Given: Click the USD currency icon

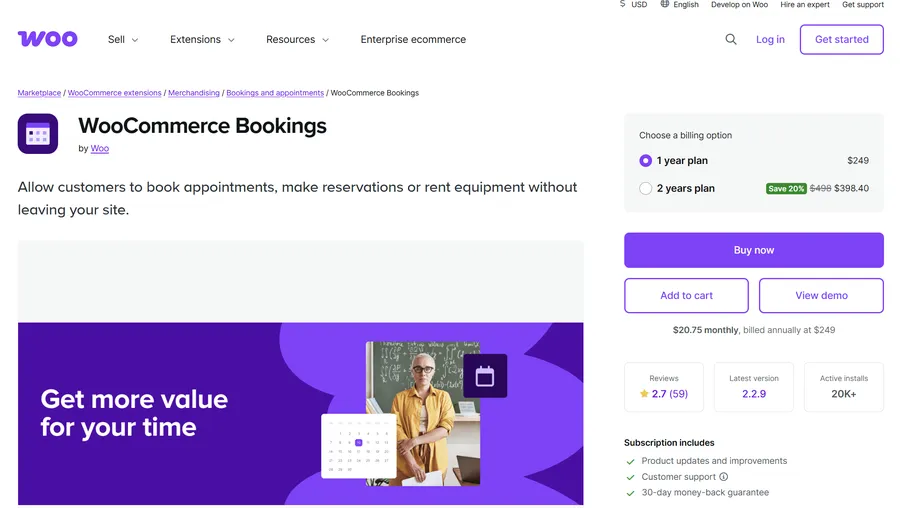Looking at the screenshot, I should 623,4.
